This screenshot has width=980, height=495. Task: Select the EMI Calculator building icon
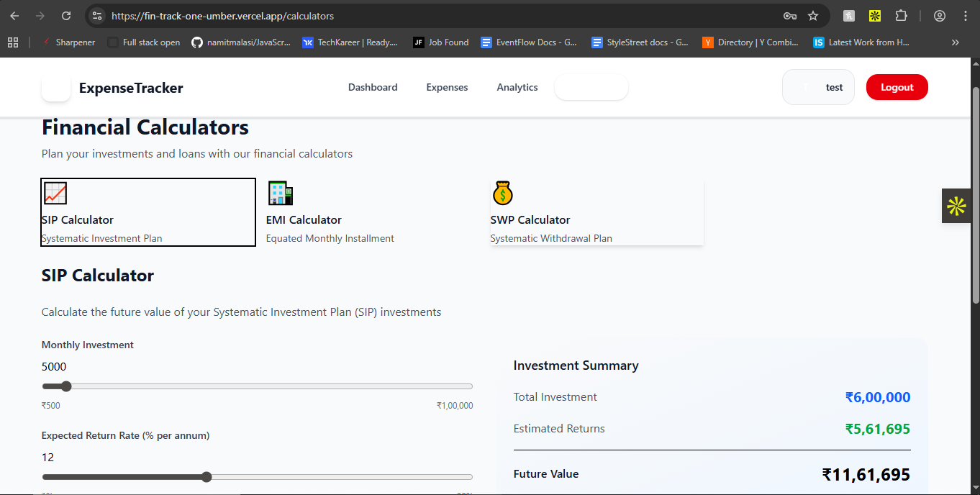[280, 194]
